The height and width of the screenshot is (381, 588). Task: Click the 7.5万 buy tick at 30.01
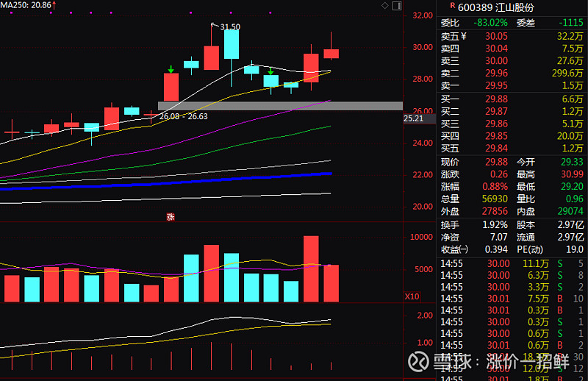click(x=512, y=299)
